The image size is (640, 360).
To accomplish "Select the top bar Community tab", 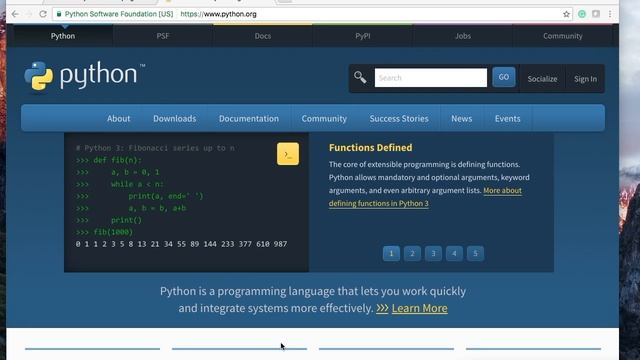I will [562, 36].
